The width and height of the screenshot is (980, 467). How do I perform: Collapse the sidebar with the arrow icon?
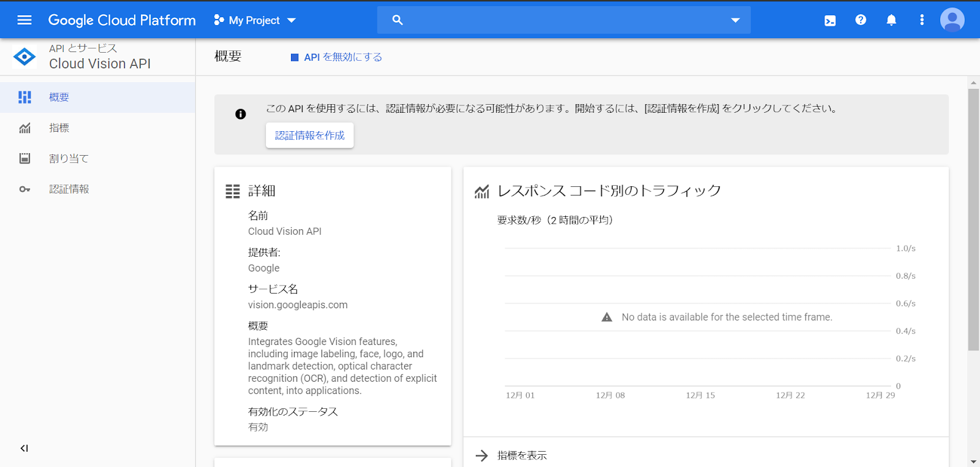coord(24,448)
